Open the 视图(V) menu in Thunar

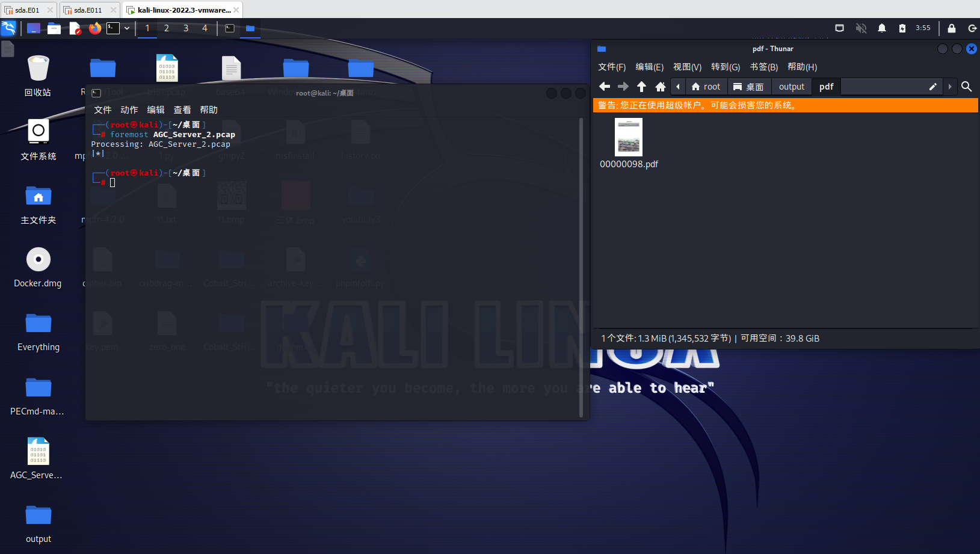point(688,67)
